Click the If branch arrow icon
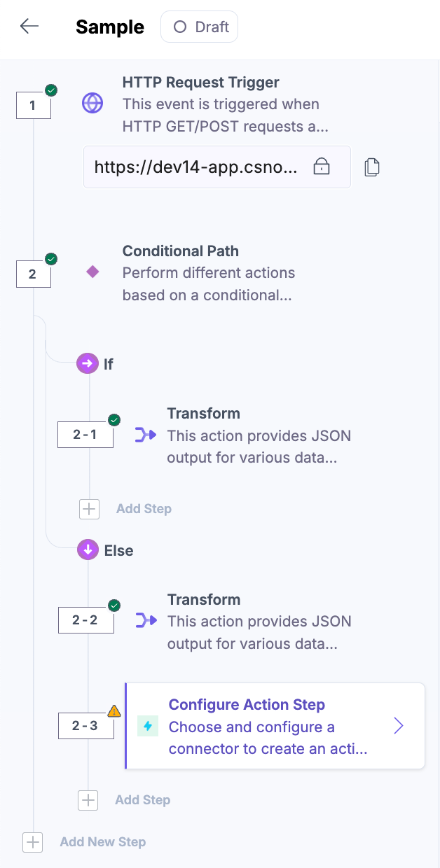 tap(88, 364)
